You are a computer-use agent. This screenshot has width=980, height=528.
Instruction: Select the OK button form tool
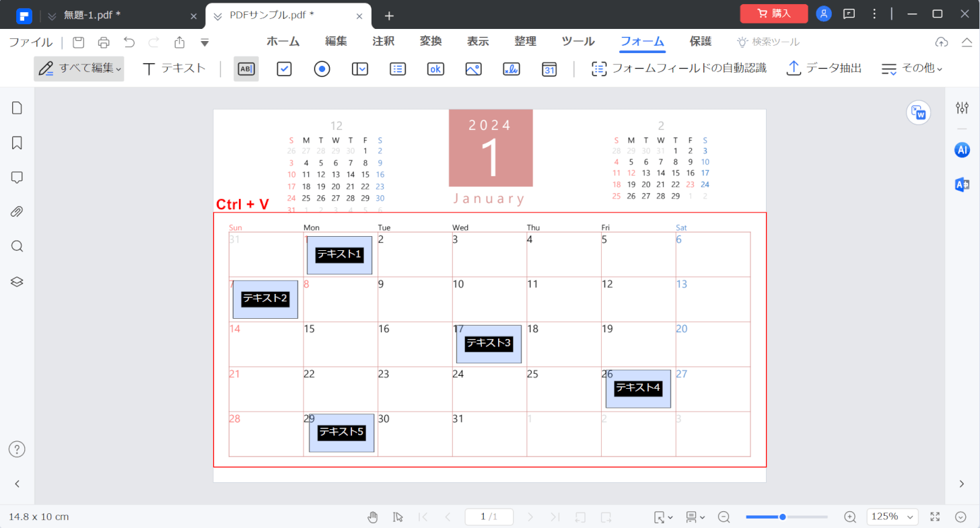[435, 69]
